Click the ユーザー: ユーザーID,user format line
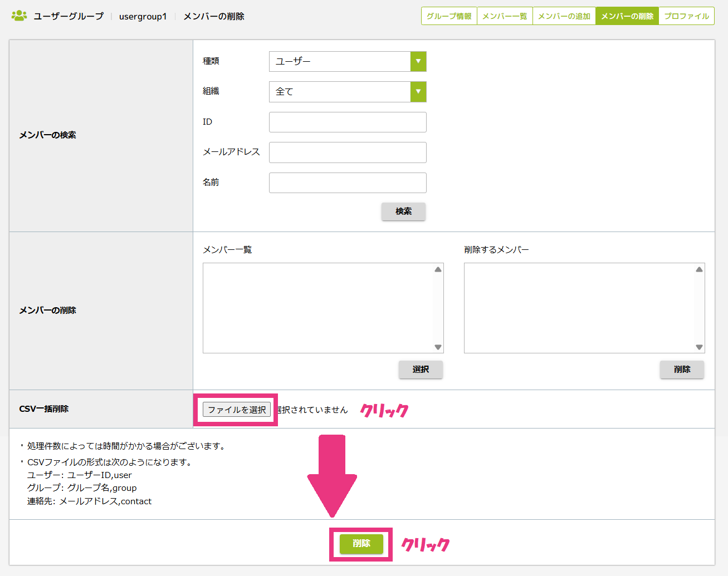 point(80,475)
